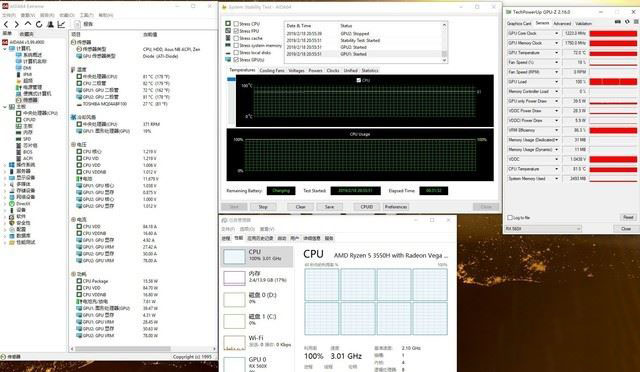Viewport: 640px width, 372px height.
Task: Click GPU Load red graph bar
Action: click(x=613, y=82)
